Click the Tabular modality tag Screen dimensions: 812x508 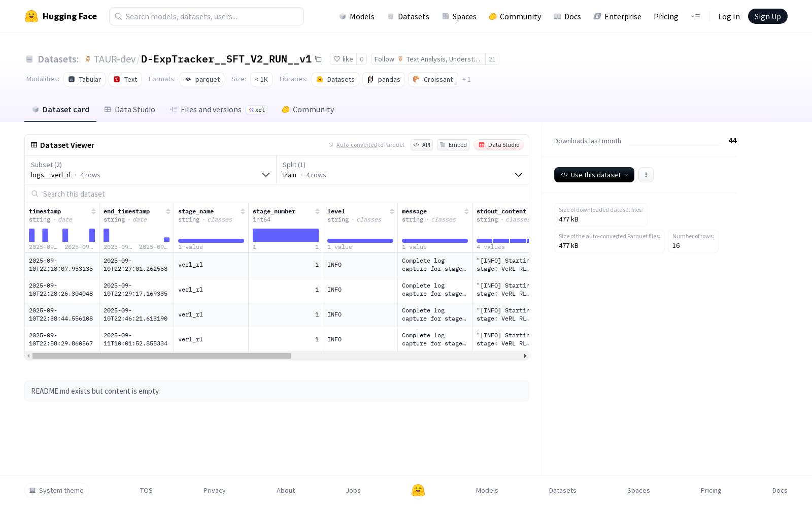click(85, 79)
